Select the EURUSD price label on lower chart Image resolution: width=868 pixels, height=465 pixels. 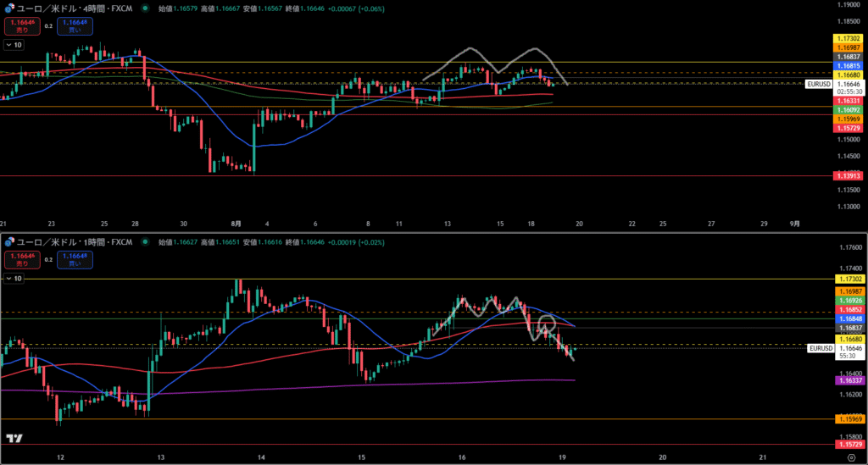[819, 348]
